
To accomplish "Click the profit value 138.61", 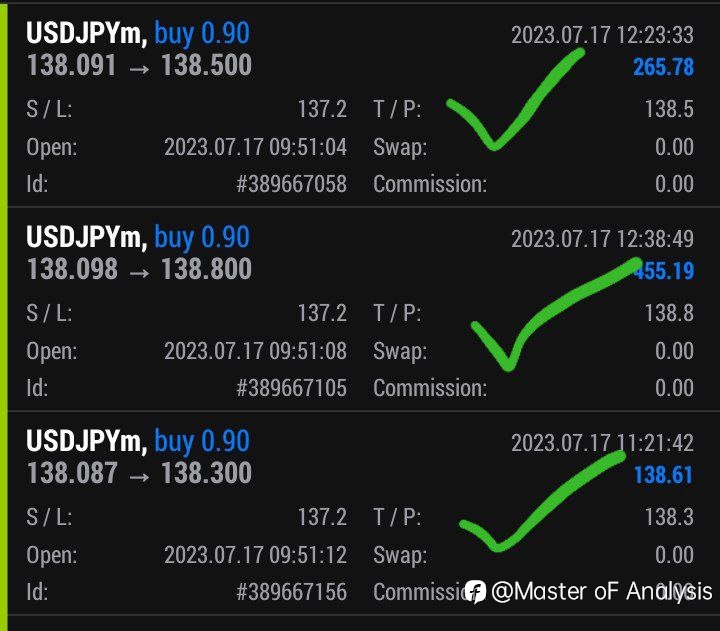I will point(664,475).
